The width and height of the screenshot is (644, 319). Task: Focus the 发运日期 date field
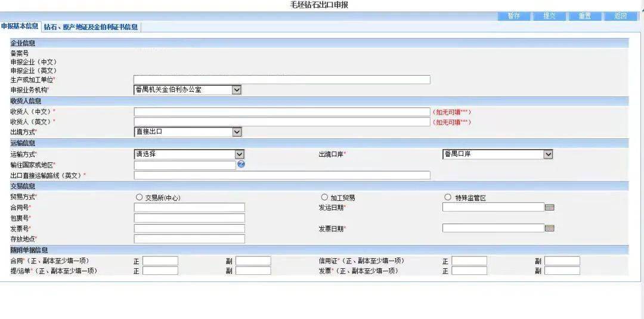(x=493, y=207)
